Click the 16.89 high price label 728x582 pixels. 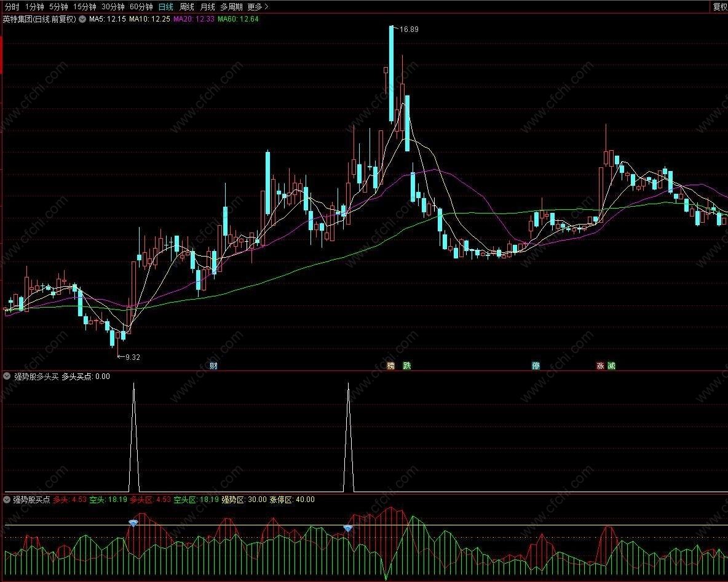pos(408,30)
